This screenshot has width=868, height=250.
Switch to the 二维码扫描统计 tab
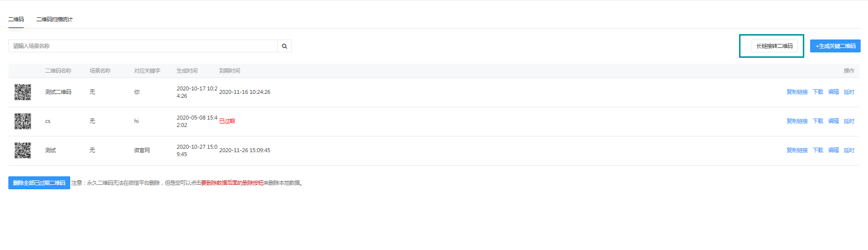click(54, 19)
